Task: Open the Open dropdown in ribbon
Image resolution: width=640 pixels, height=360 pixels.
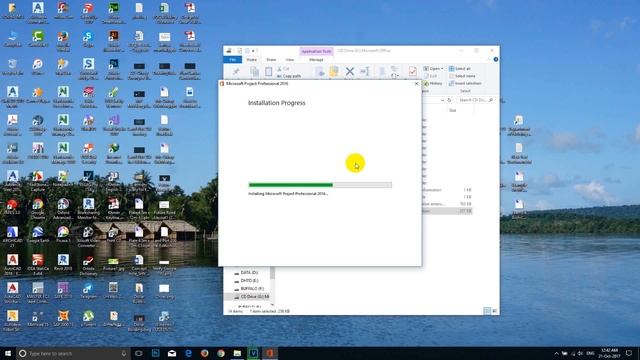Action: point(433,69)
